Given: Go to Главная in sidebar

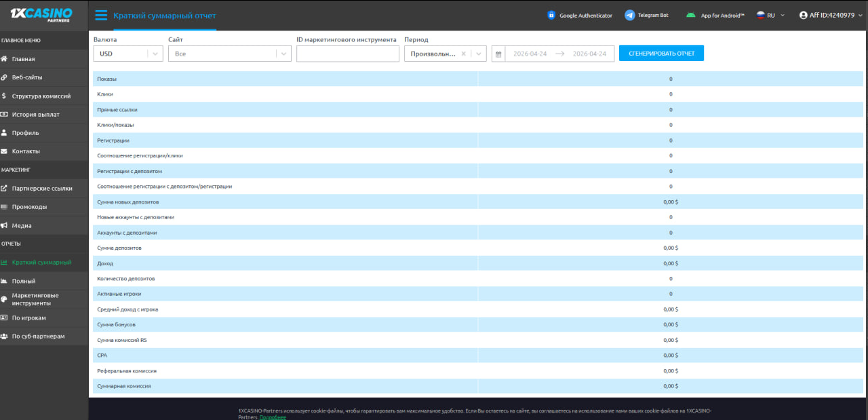Looking at the screenshot, I should tap(23, 59).
